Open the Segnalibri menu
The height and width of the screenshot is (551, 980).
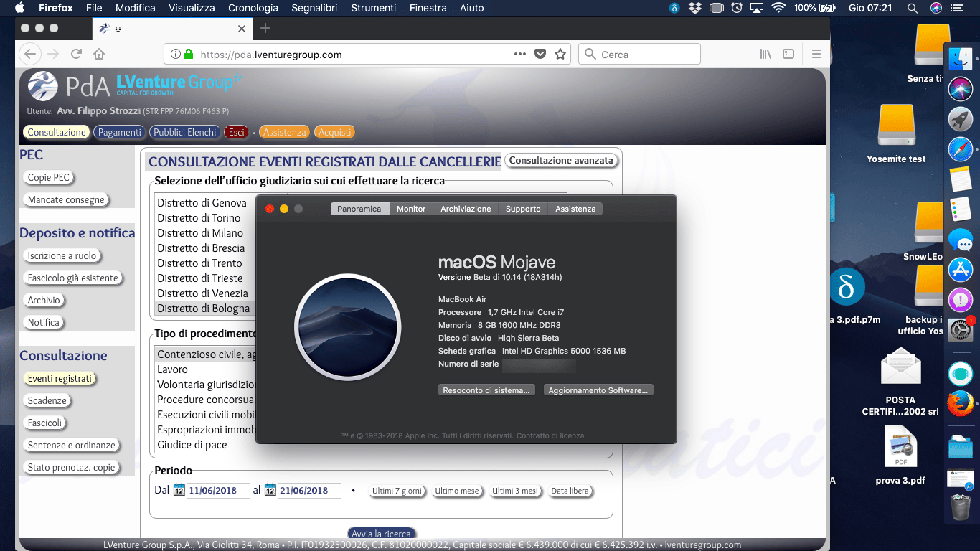click(x=314, y=8)
